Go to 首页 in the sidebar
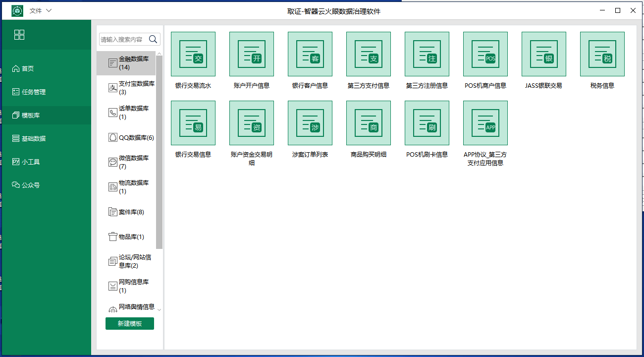644x357 pixels. 27,69
